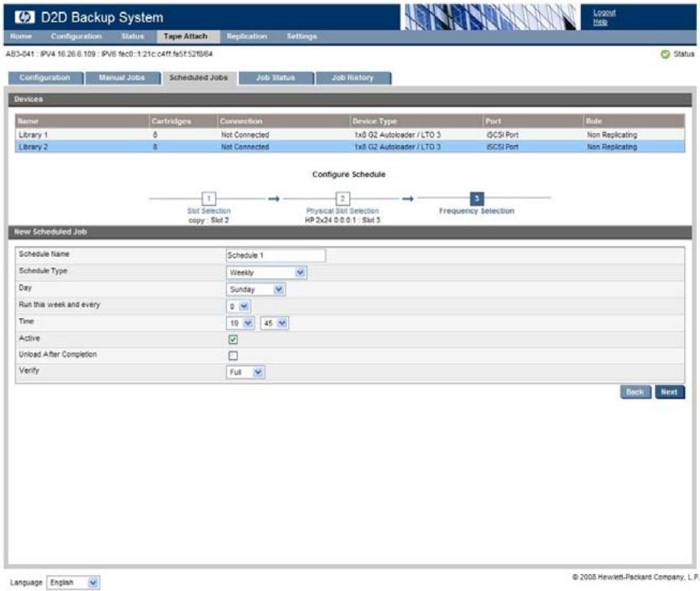Image resolution: width=700 pixels, height=591 pixels.
Task: Toggle the Active checkbox
Action: pyautogui.click(x=233, y=339)
